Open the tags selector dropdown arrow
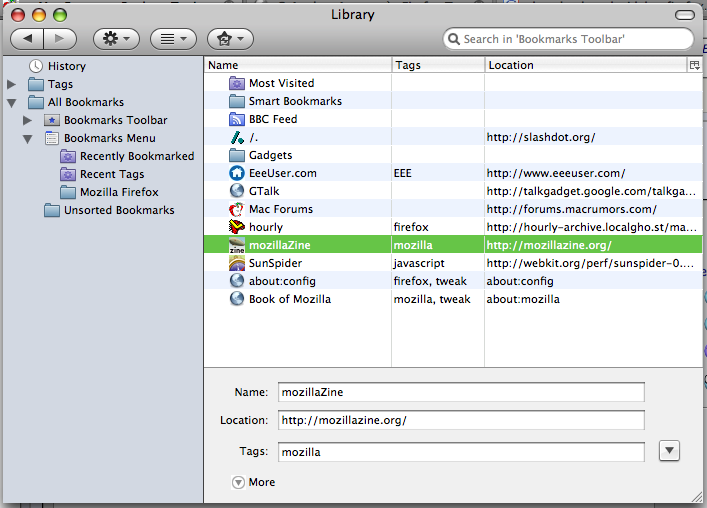The height and width of the screenshot is (508, 707). 669,450
